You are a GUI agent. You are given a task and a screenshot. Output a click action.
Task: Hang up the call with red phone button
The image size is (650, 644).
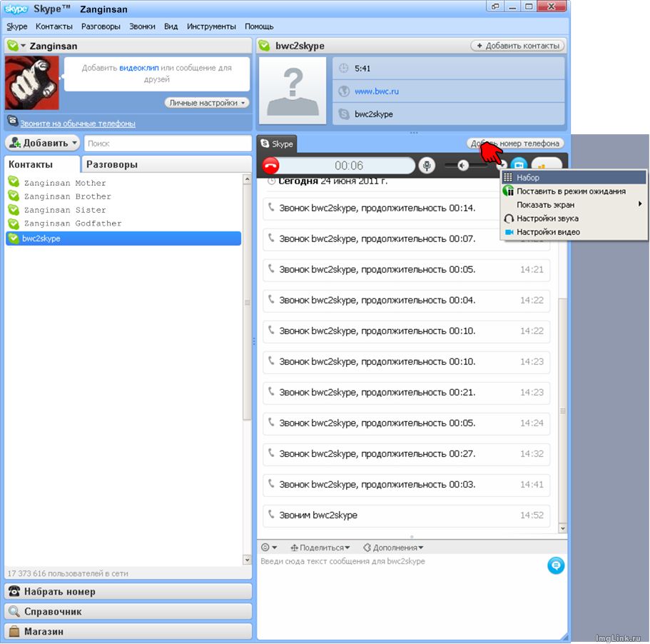[270, 166]
